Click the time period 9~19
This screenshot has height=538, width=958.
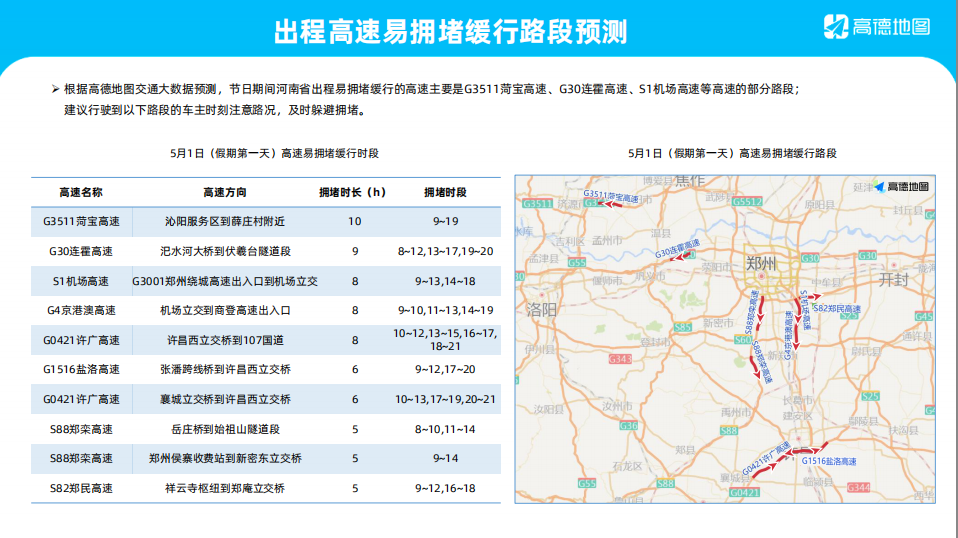(445, 222)
